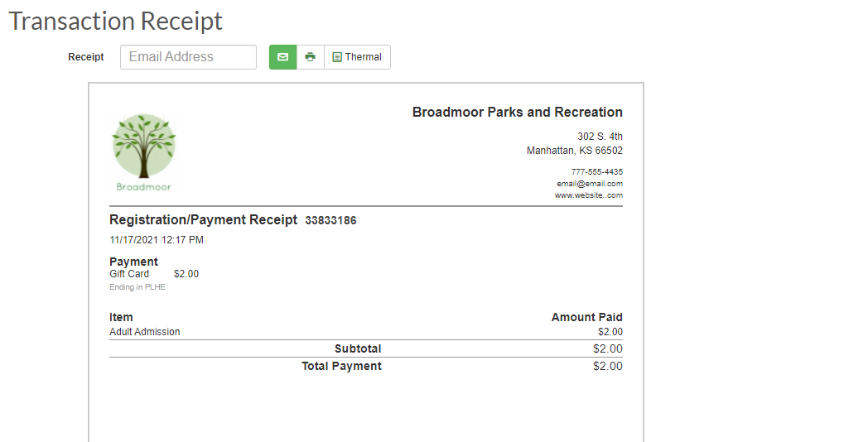Click email@email.com contact text

590,184
